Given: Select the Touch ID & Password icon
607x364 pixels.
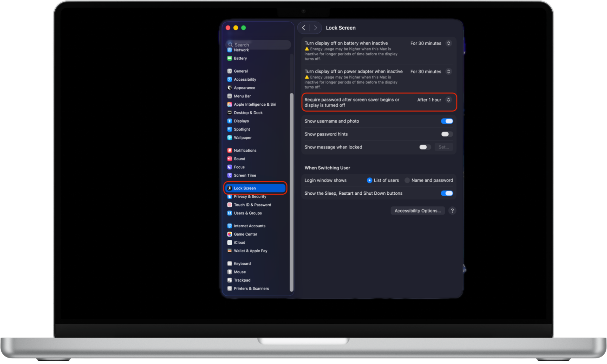Looking at the screenshot, I should pyautogui.click(x=230, y=205).
